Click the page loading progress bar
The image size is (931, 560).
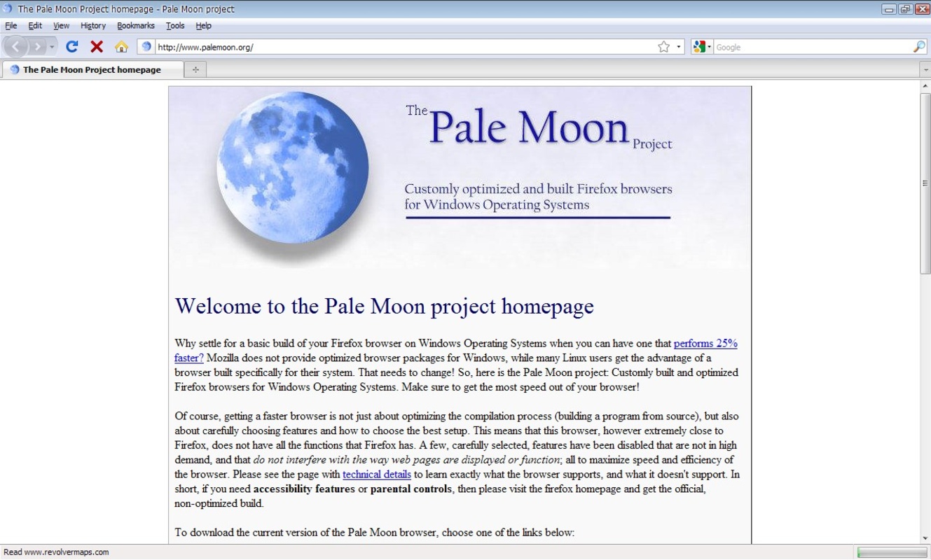[892, 552]
